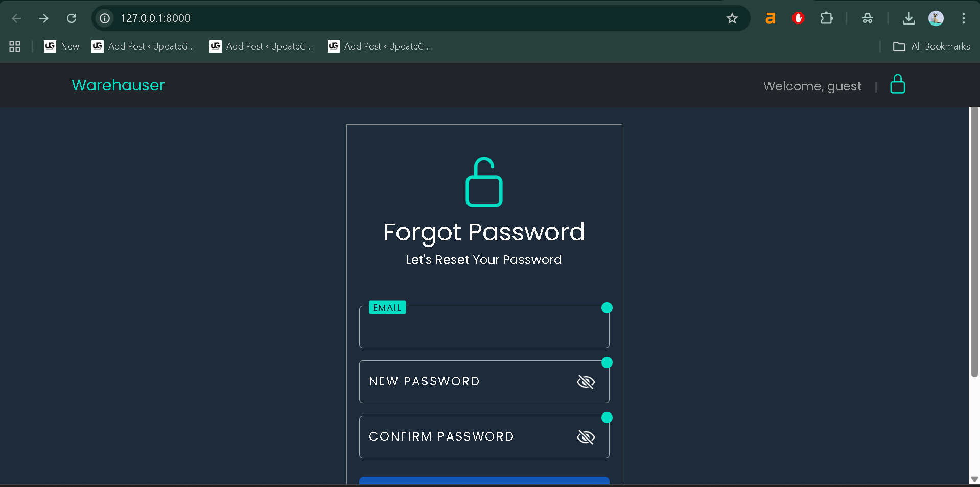Click the large unlocked padlock icon
This screenshot has height=487, width=980.
point(484,182)
